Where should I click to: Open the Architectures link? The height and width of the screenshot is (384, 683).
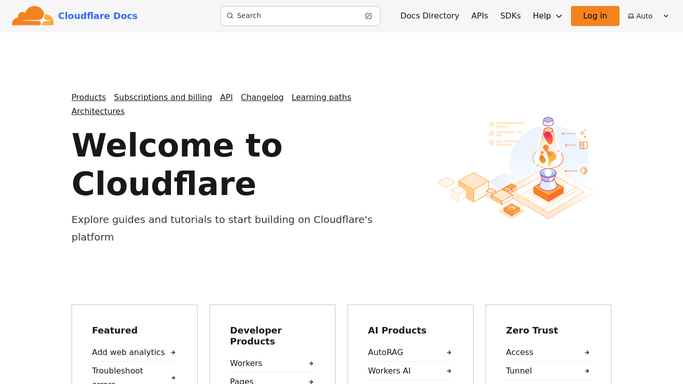[98, 111]
